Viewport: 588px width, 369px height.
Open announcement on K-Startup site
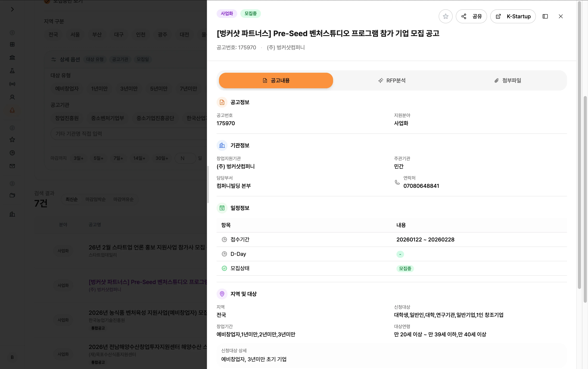tap(513, 16)
